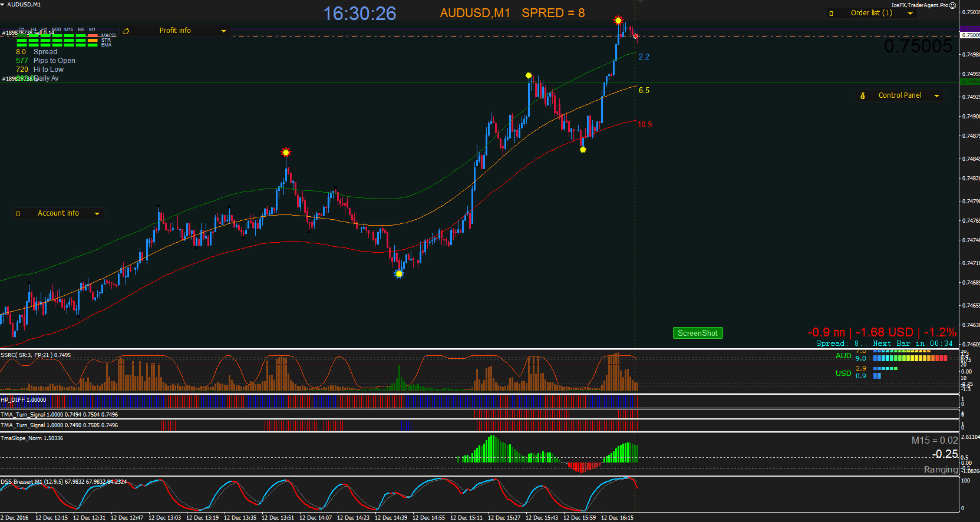
Task: Click the -0.25 slope value text
Action: pos(945,454)
